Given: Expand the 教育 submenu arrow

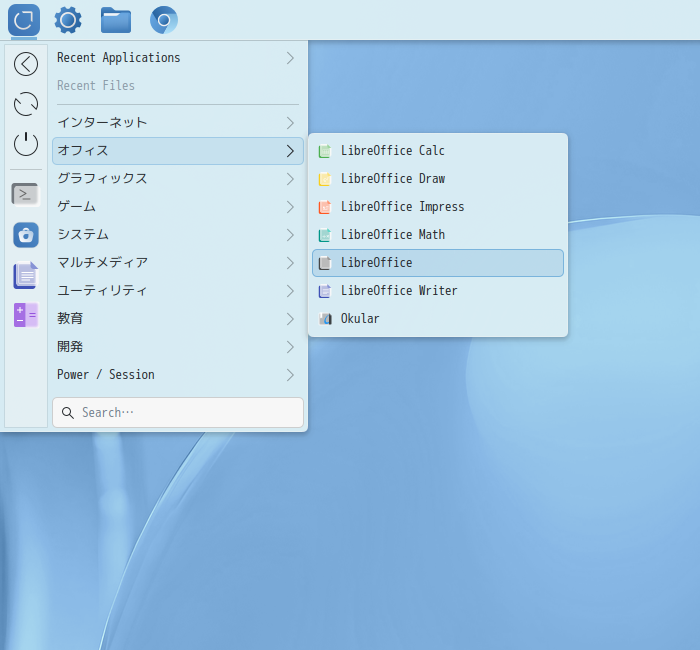Looking at the screenshot, I should [290, 319].
